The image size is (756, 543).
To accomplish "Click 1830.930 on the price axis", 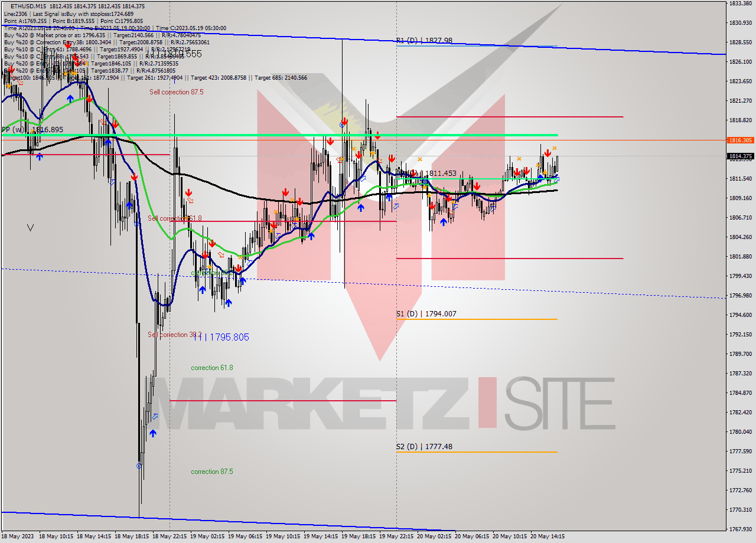I will (740, 23).
